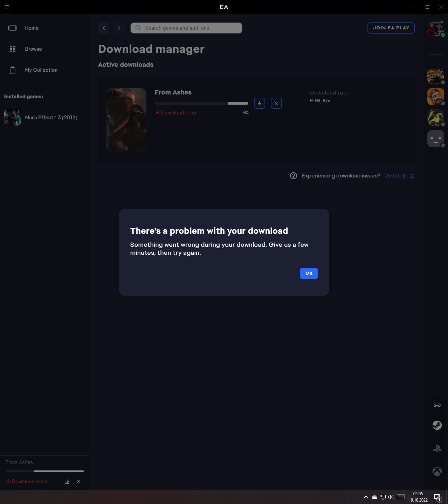Click the Download manager heading
This screenshot has height=504, width=448.
[x=151, y=49]
